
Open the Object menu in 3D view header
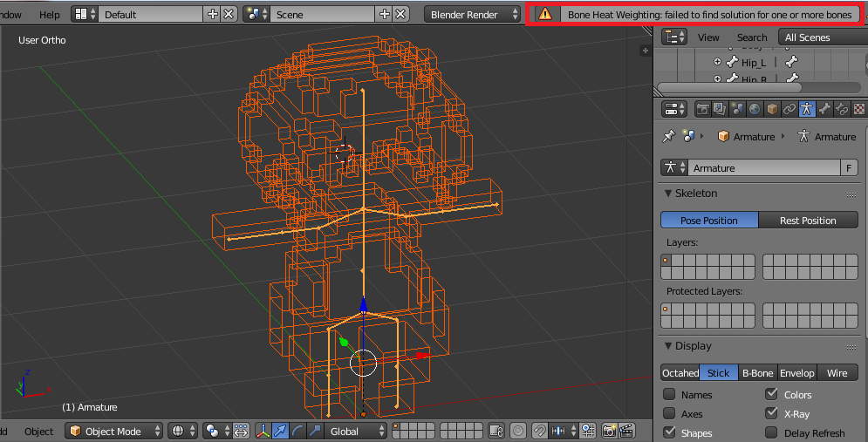[39, 431]
